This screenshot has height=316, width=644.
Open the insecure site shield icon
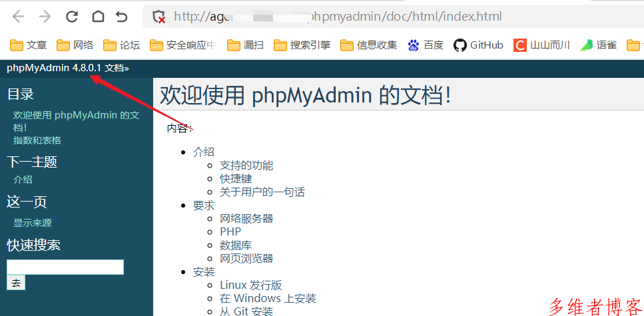click(159, 17)
